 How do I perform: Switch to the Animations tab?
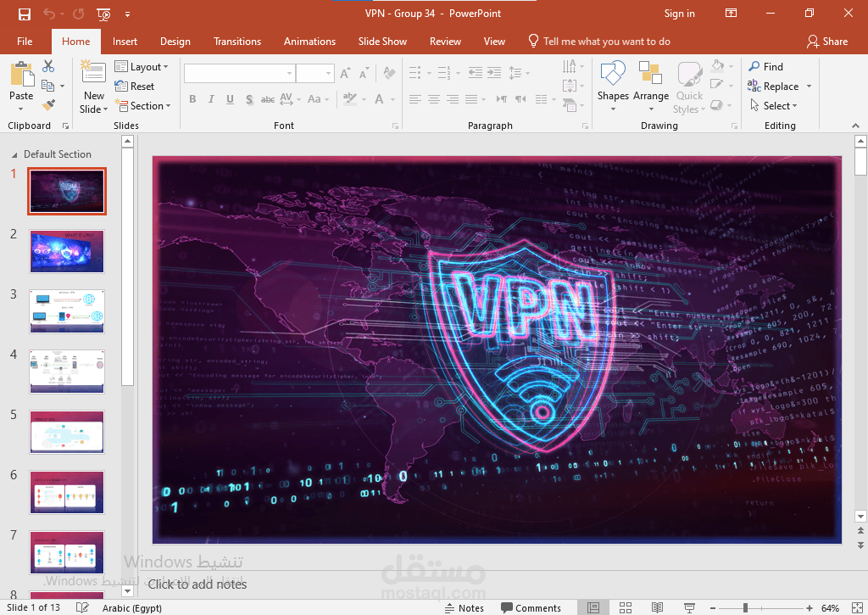[x=309, y=42]
